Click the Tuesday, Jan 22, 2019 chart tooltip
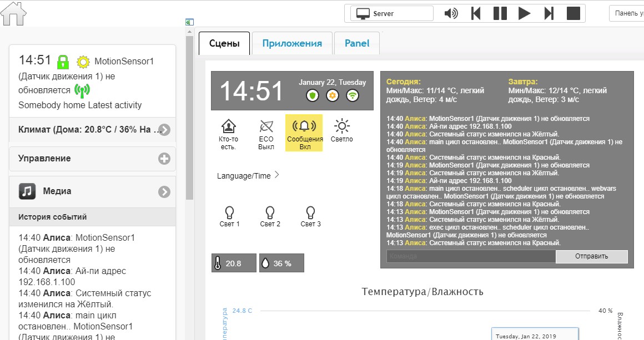Screen dimensions: 644x340 (x=535, y=334)
